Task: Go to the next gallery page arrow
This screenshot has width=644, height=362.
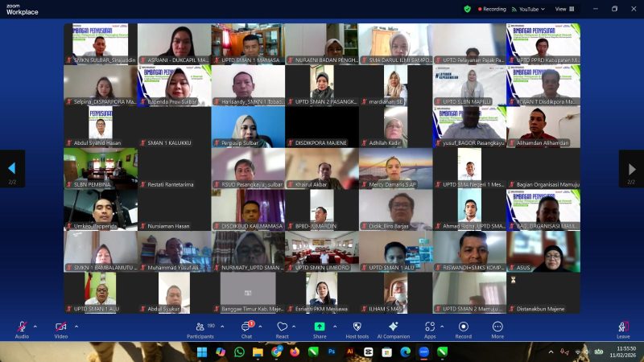Action: point(631,169)
